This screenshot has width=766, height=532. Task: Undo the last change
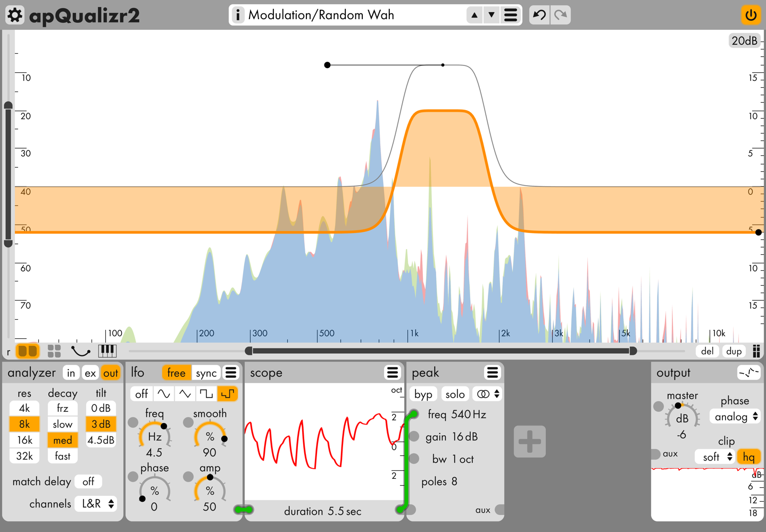pos(539,15)
